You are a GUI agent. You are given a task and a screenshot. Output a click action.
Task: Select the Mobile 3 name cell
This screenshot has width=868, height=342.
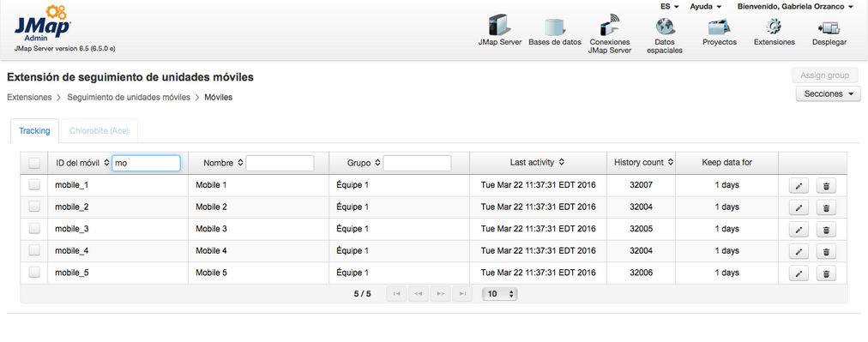click(258, 229)
